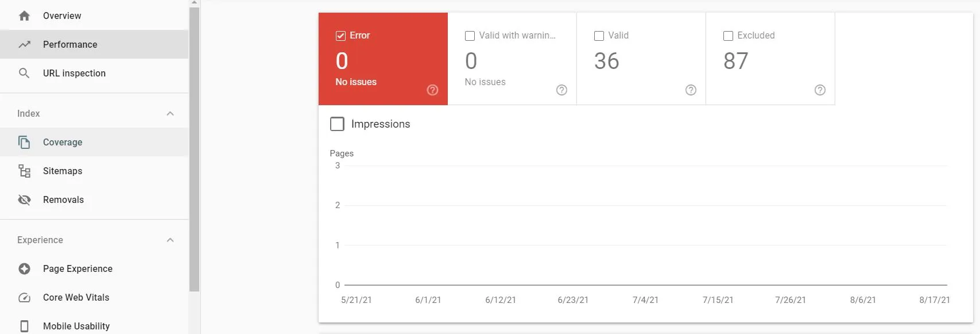Click the URL inspection magnifier icon
This screenshot has height=334, width=980.
[24, 73]
